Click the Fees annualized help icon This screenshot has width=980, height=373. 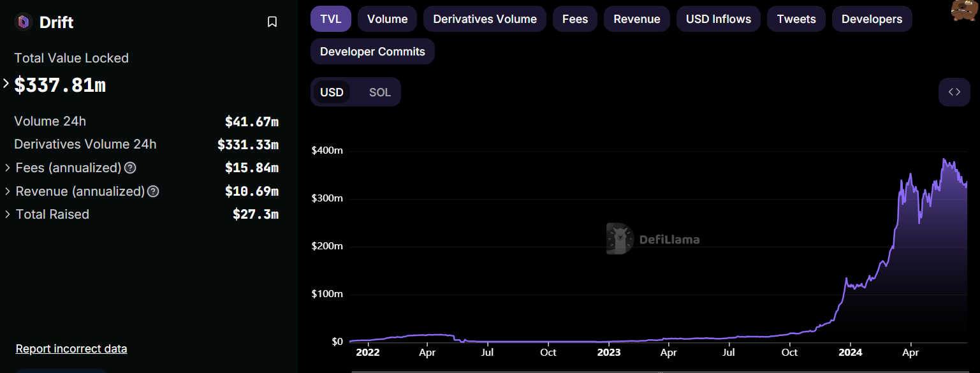130,168
